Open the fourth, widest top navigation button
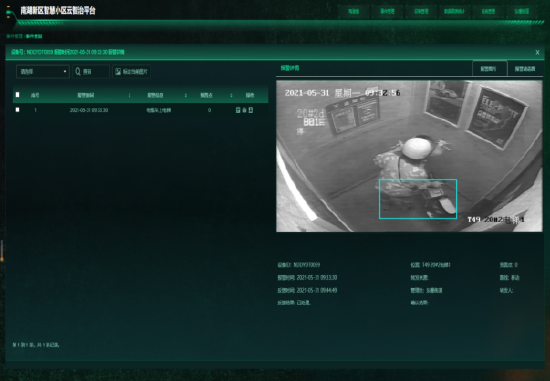 (x=454, y=11)
